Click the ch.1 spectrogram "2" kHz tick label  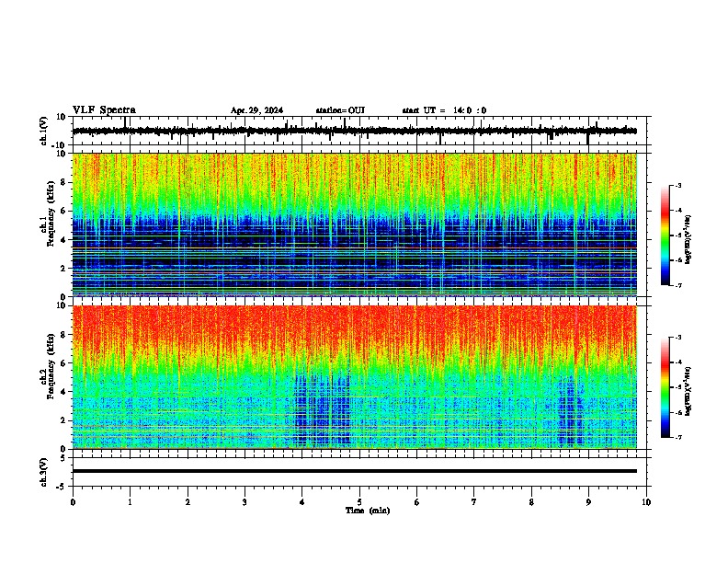coord(63,268)
